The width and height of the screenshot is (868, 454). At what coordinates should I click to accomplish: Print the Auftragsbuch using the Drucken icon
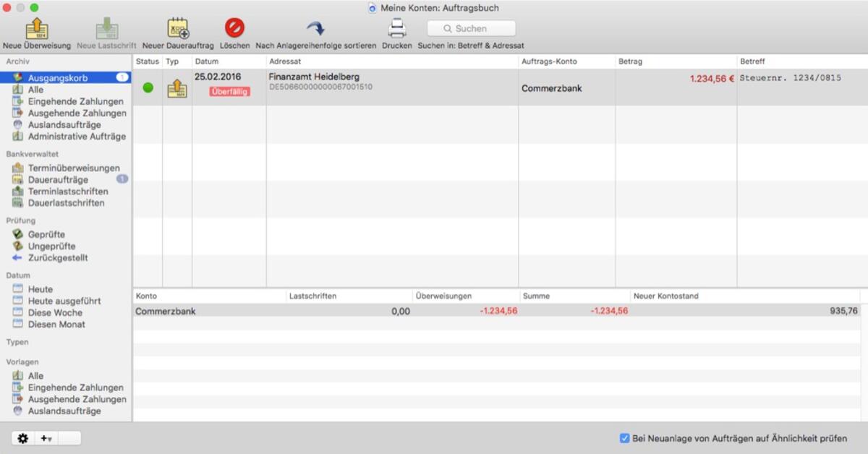[x=396, y=29]
